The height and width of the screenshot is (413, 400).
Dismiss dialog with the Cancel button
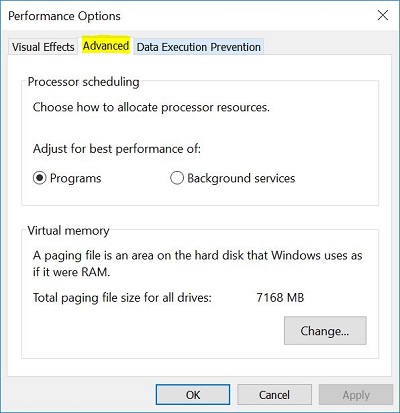click(274, 395)
